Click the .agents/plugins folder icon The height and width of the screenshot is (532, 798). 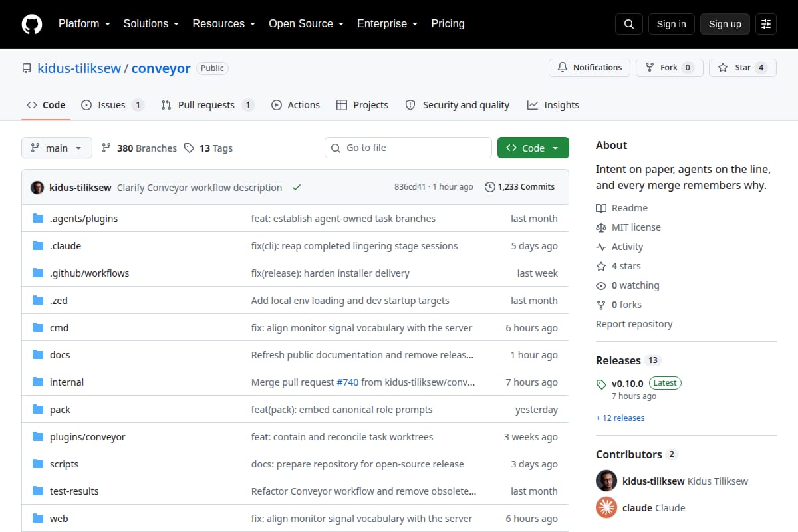(38, 219)
